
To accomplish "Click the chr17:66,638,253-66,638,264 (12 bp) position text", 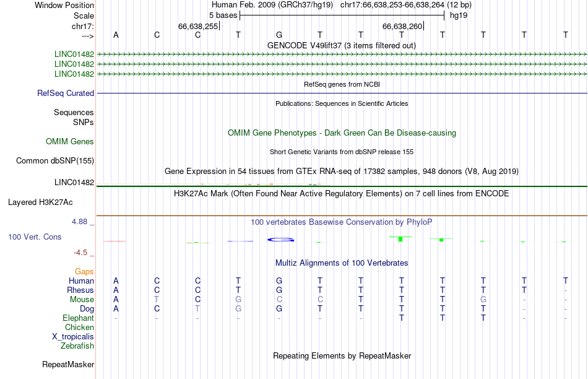I will (406, 5).
